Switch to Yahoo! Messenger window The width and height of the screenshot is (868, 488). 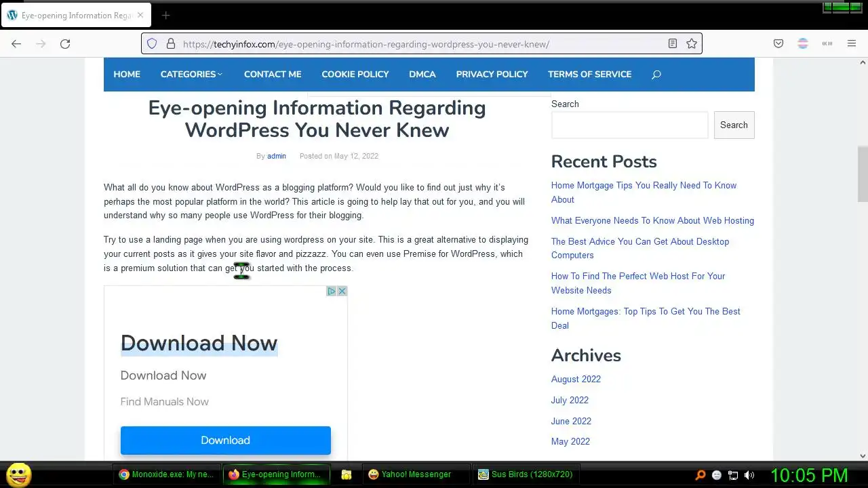point(416,474)
